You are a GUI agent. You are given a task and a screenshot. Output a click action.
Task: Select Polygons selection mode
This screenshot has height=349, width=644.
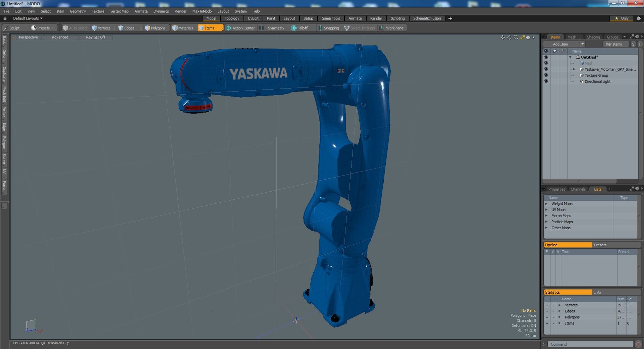coord(155,28)
